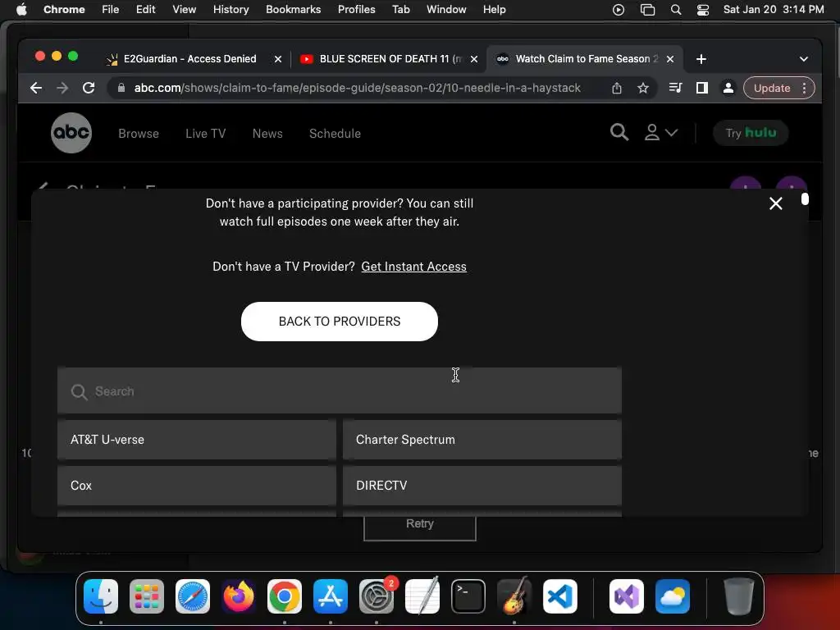The image size is (840, 630).
Task: Open the Chrome profile avatar
Action: click(728, 88)
